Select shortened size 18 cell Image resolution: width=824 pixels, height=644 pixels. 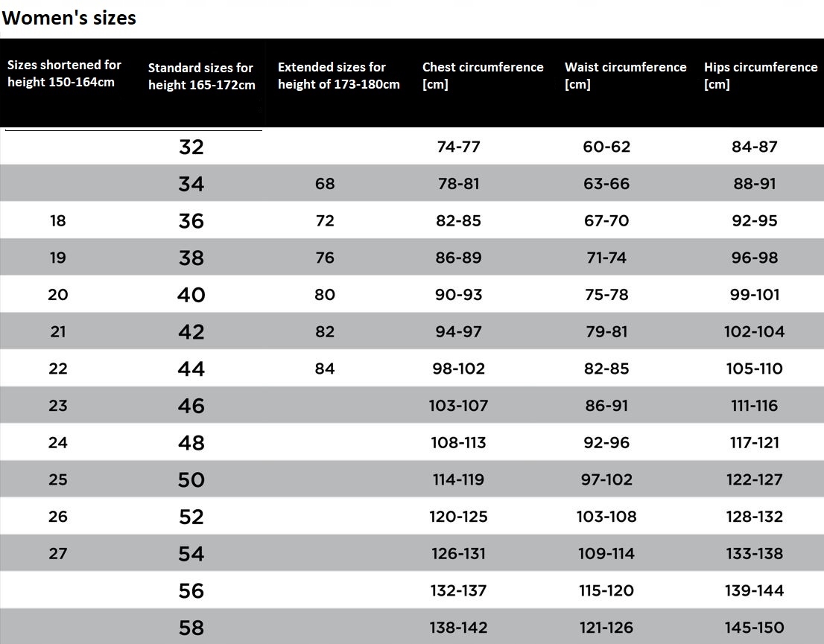(x=57, y=221)
